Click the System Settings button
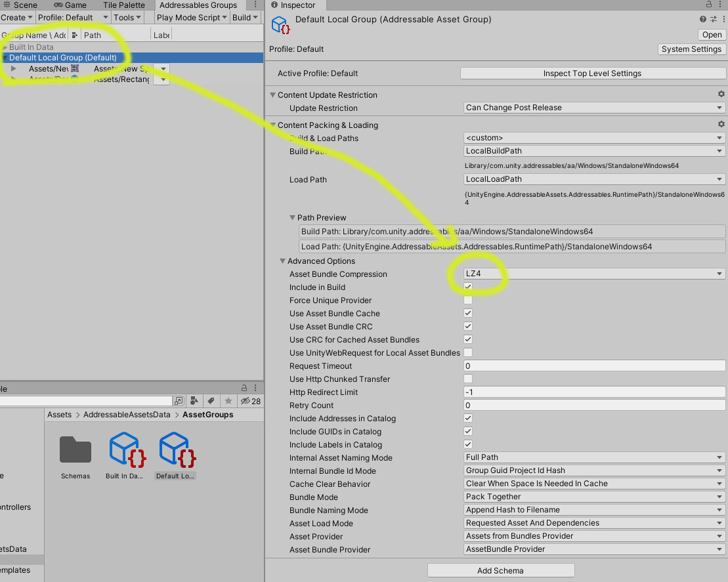Viewport: 728px width, 582px height. pyautogui.click(x=691, y=49)
